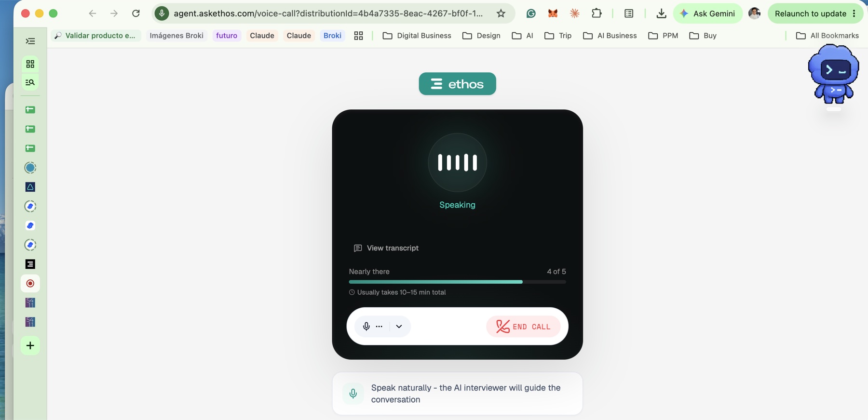868x420 pixels.
Task: End the voice call
Action: 523,327
